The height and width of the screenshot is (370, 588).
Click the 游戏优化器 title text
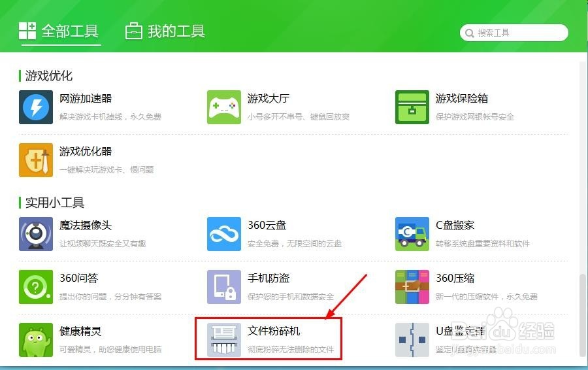(86, 151)
